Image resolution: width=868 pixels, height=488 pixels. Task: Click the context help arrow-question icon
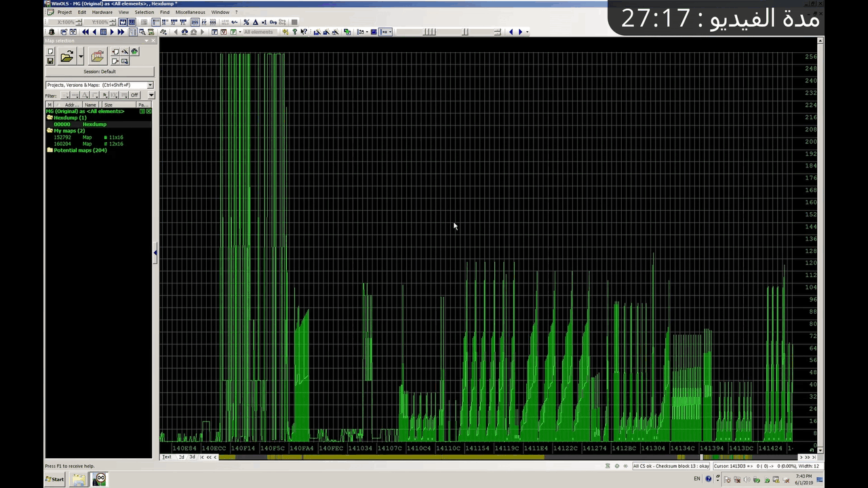click(x=303, y=32)
